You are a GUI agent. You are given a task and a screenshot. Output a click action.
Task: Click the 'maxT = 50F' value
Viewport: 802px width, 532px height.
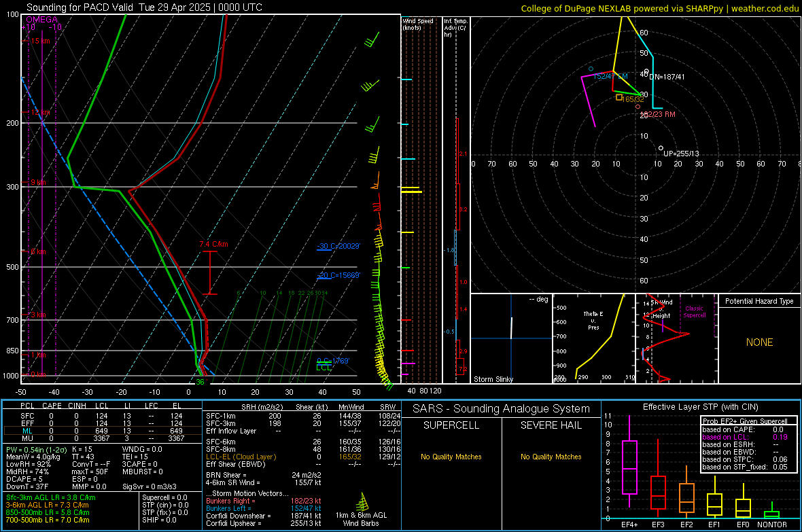coord(90,472)
